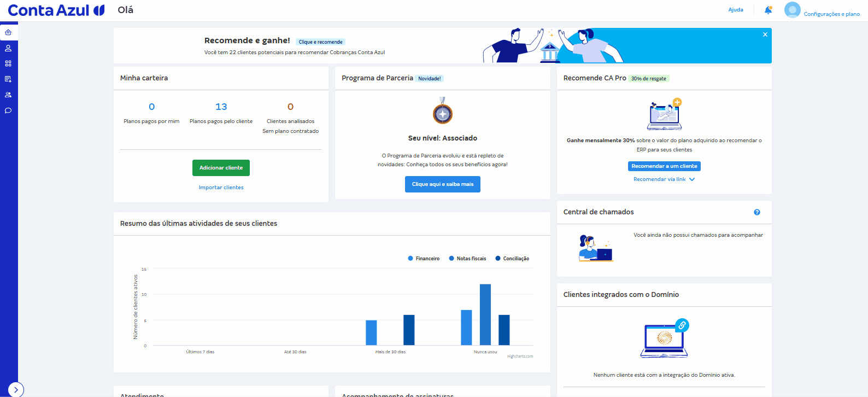Click the Minha carteira heading
868x397 pixels.
click(144, 78)
